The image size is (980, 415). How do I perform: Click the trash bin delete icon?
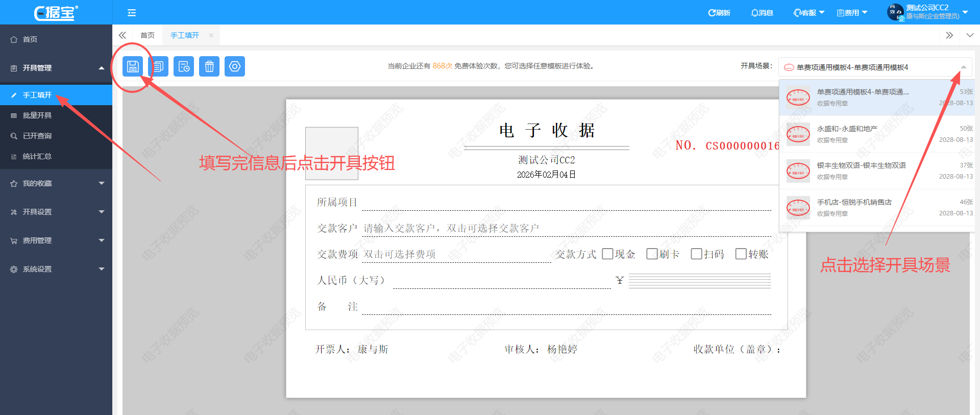click(x=209, y=66)
